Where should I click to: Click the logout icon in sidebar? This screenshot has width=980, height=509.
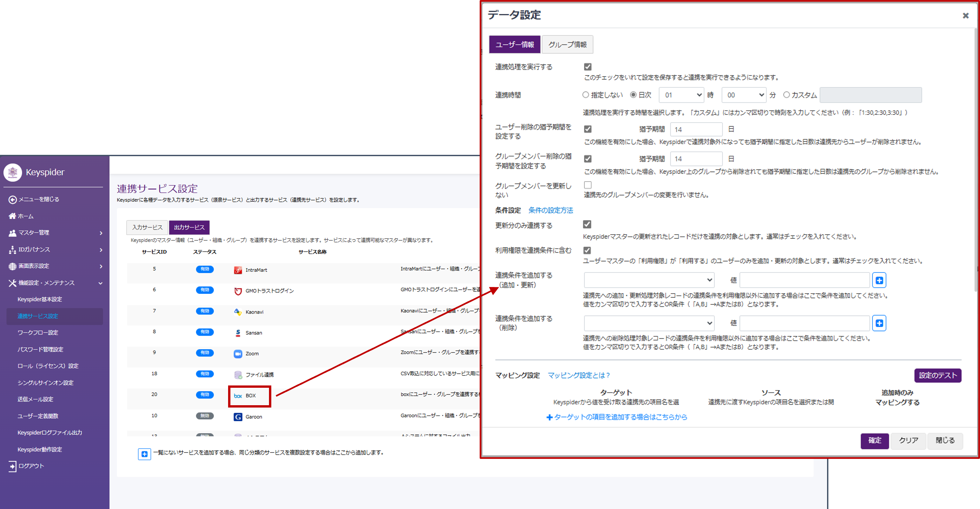tap(12, 466)
